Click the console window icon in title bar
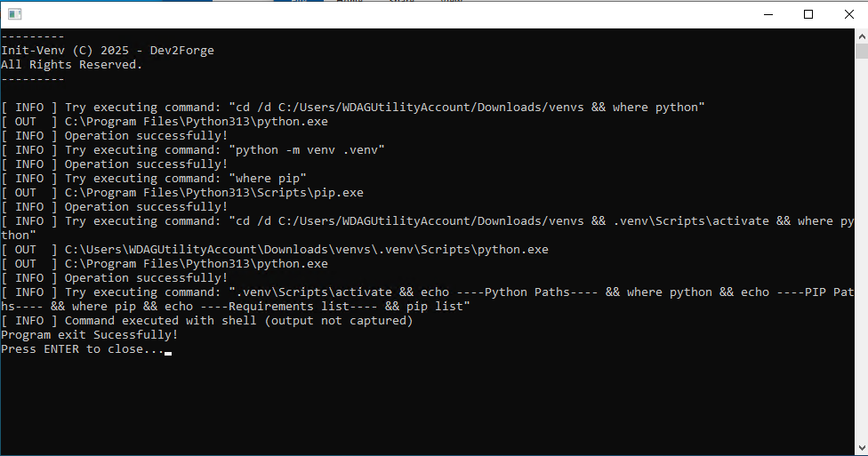 tap(14, 14)
